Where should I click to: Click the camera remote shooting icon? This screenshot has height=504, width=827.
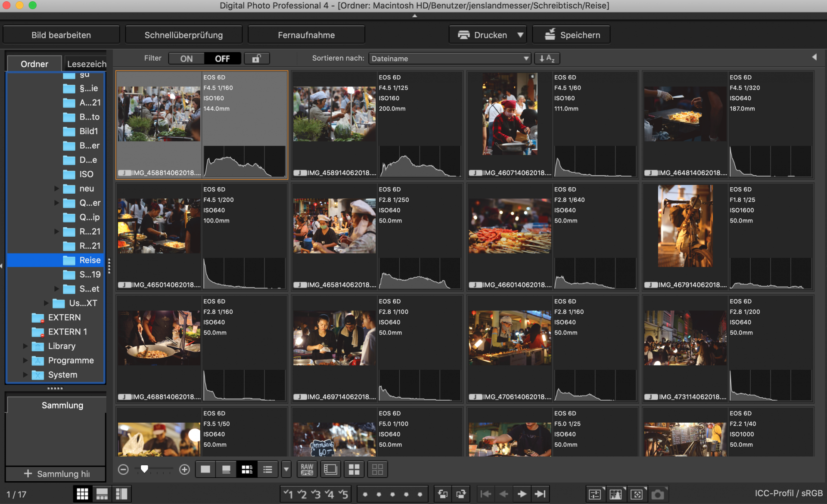click(x=658, y=494)
